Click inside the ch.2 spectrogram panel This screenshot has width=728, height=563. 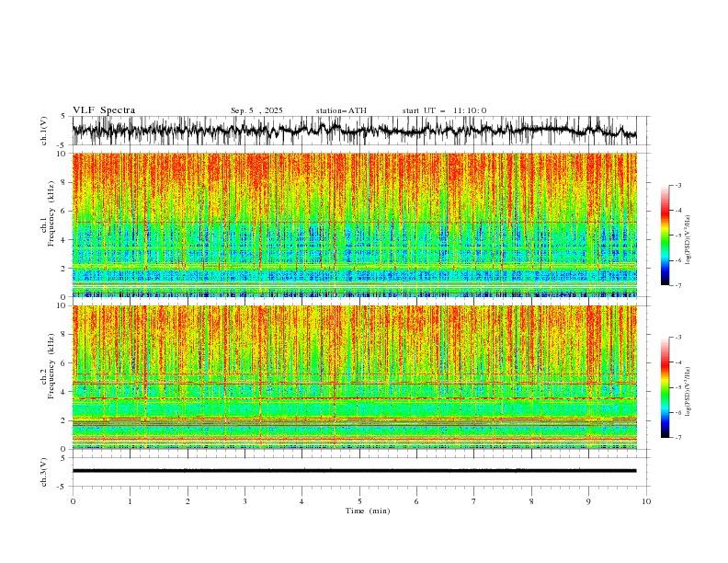(x=355, y=377)
